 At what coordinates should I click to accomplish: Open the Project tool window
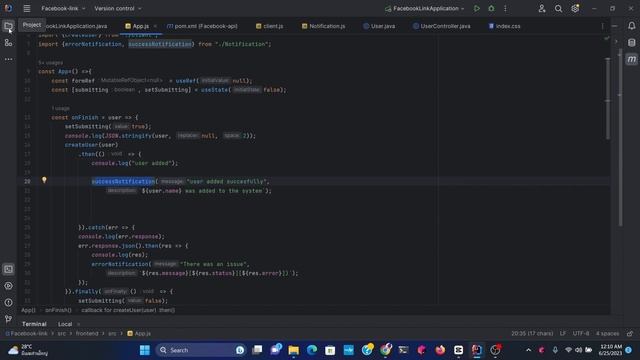coord(8,26)
